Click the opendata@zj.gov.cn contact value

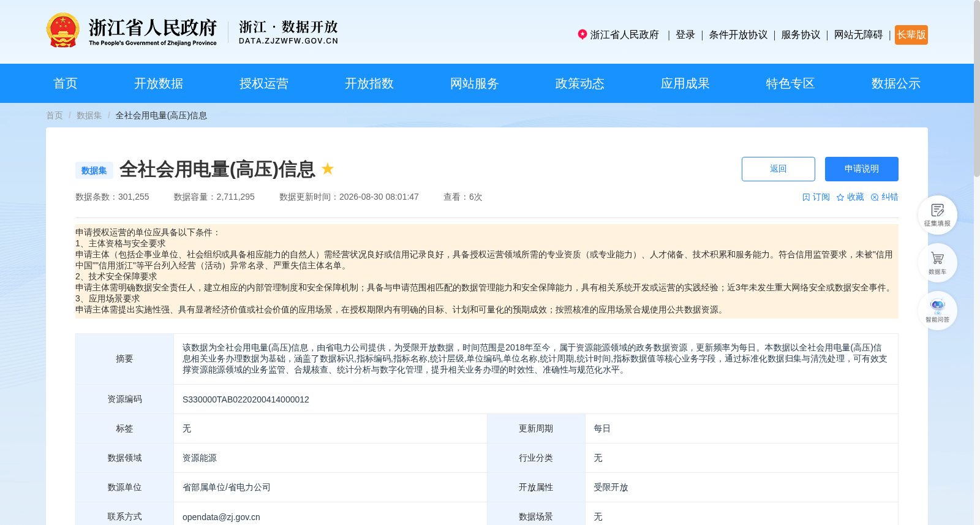coord(221,517)
